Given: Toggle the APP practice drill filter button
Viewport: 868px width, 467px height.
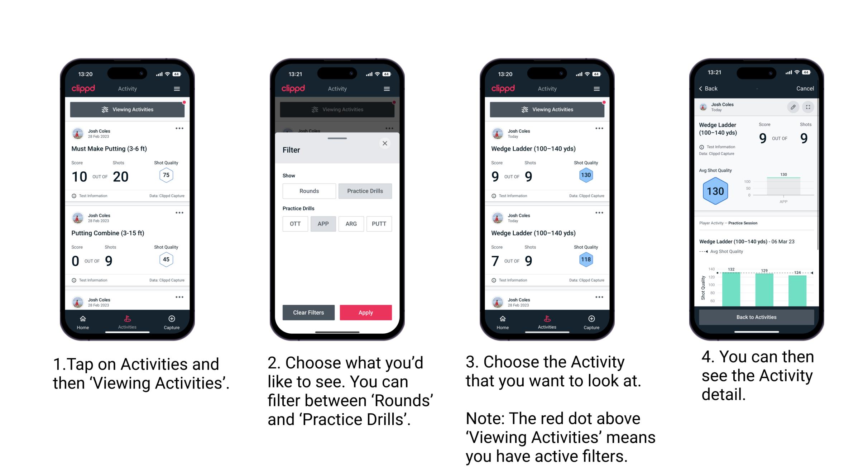Looking at the screenshot, I should coord(322,223).
